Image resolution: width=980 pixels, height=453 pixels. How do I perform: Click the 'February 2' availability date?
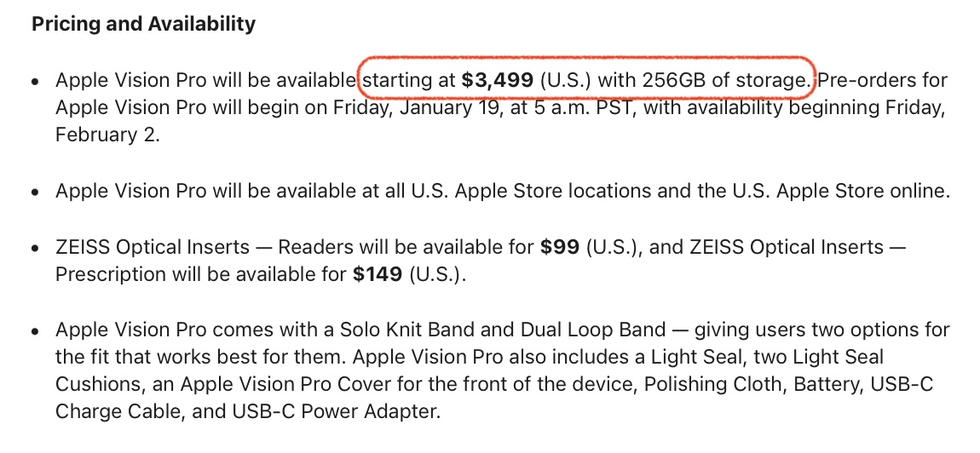107,136
